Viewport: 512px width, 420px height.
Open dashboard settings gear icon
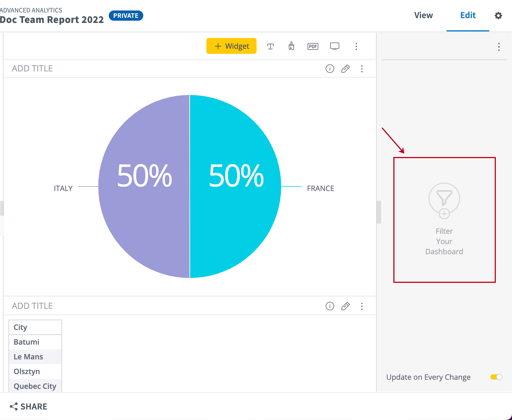tap(498, 16)
